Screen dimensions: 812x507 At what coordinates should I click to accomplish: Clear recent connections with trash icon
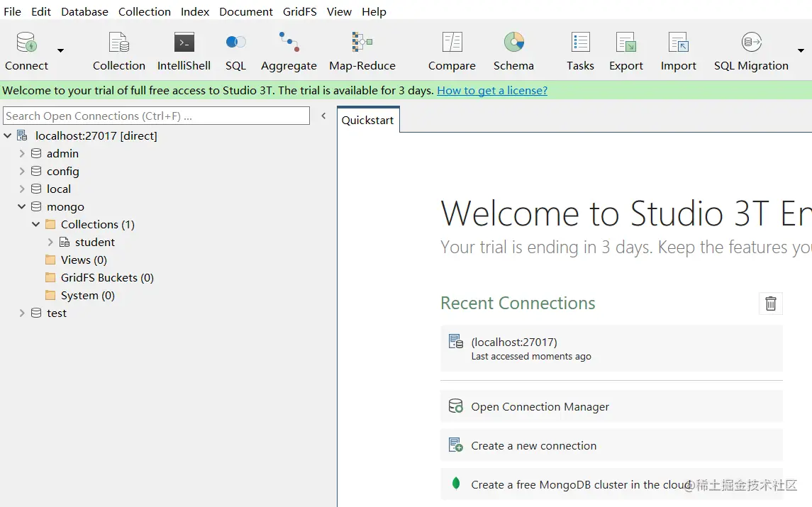[771, 303]
